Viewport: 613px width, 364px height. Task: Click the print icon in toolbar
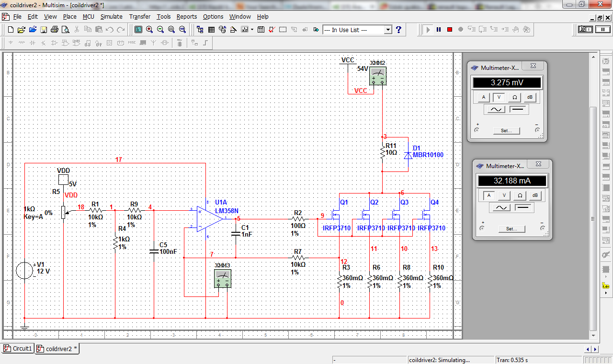pyautogui.click(x=55, y=29)
